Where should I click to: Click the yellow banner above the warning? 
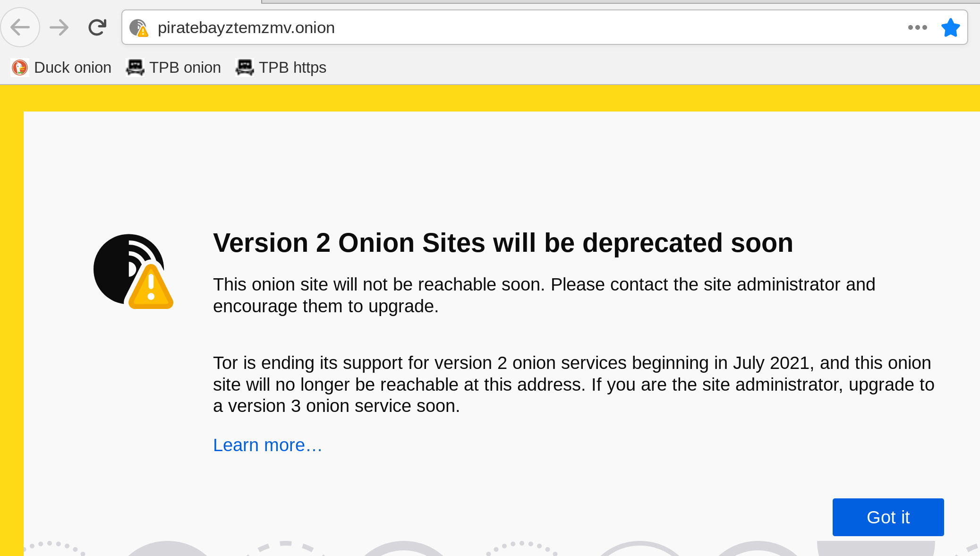[490, 98]
